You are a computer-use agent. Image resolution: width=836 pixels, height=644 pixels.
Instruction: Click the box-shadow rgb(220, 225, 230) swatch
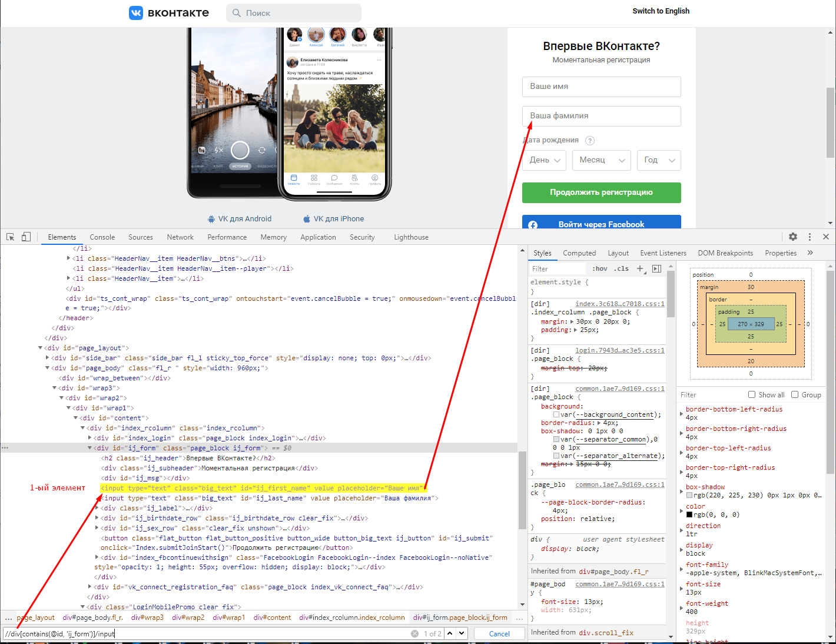pos(689,495)
